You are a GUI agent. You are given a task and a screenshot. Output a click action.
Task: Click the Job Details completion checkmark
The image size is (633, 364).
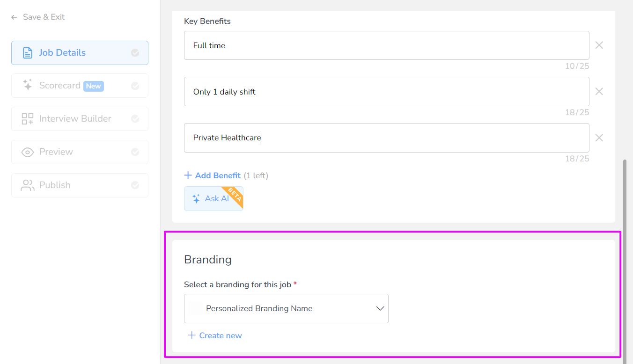click(135, 53)
